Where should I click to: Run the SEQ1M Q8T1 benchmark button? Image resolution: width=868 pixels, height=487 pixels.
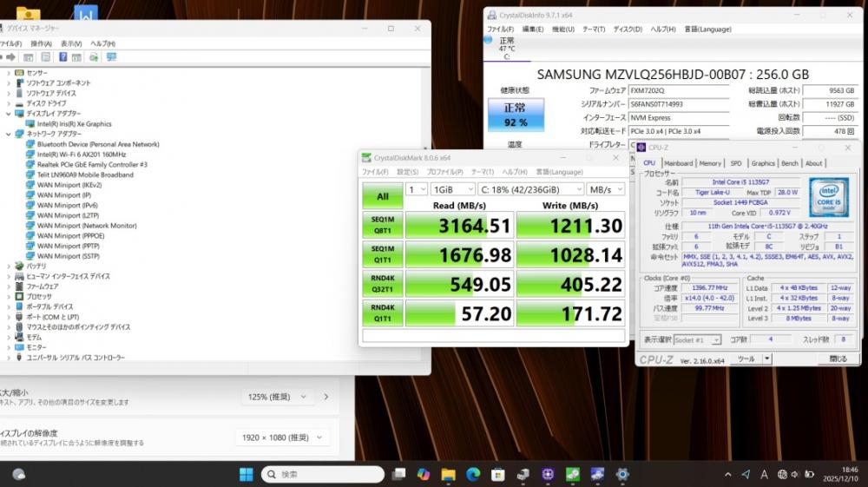(x=382, y=226)
